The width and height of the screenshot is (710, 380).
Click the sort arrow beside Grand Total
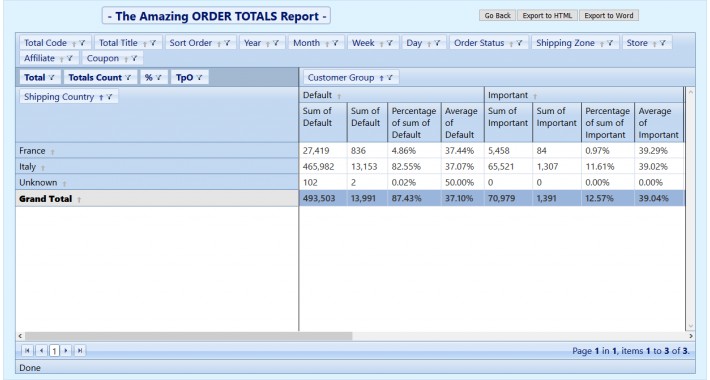click(x=79, y=200)
